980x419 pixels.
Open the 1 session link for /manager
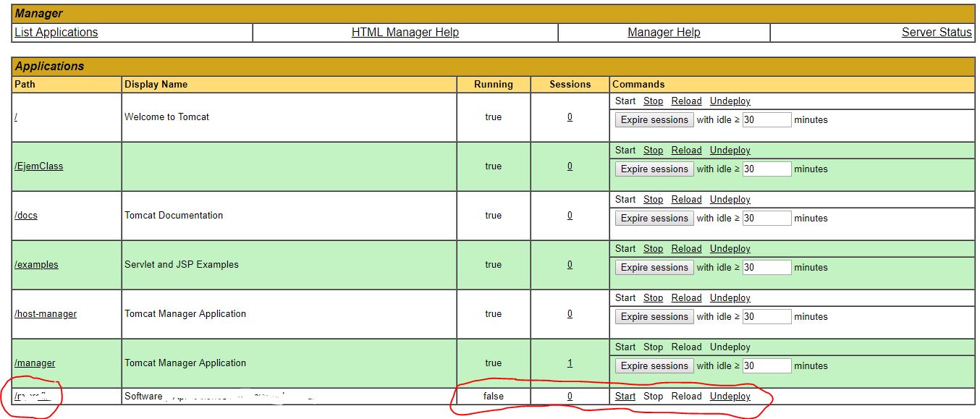click(x=570, y=363)
